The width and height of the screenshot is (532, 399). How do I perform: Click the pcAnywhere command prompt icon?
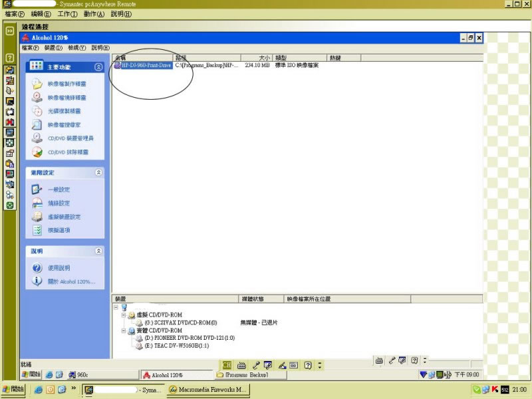pyautogui.click(x=10, y=101)
